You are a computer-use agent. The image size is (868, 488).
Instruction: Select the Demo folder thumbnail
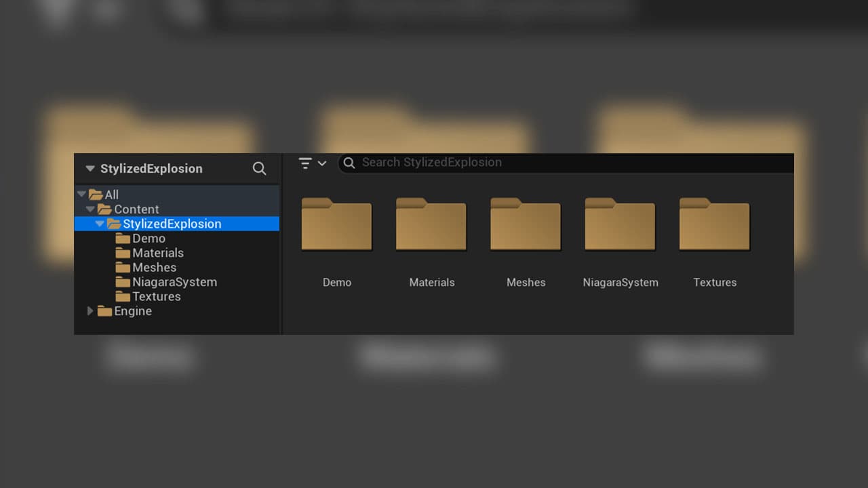337,224
